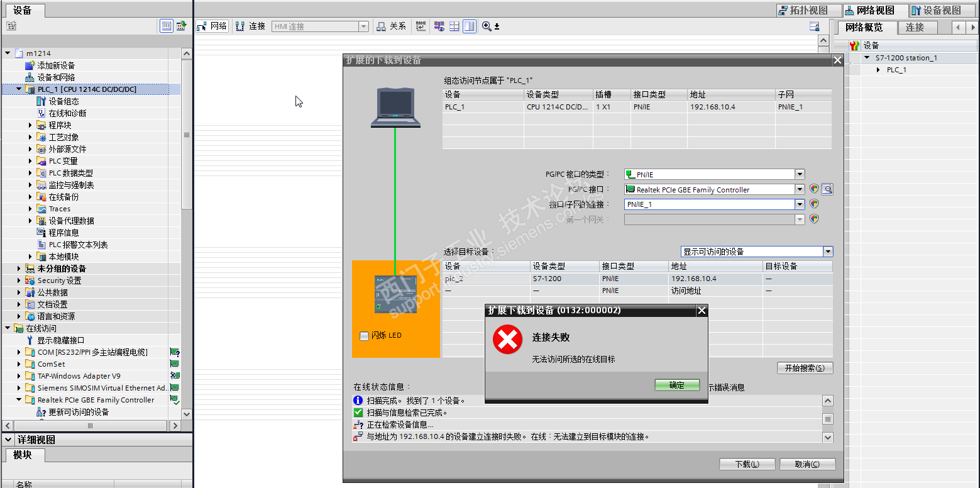
Task: Switch to the 设备视图 device view tab
Action: coord(944,10)
